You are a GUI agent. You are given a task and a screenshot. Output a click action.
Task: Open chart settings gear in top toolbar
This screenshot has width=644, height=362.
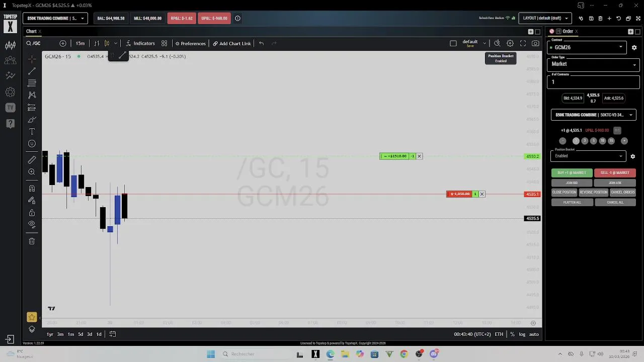(510, 43)
